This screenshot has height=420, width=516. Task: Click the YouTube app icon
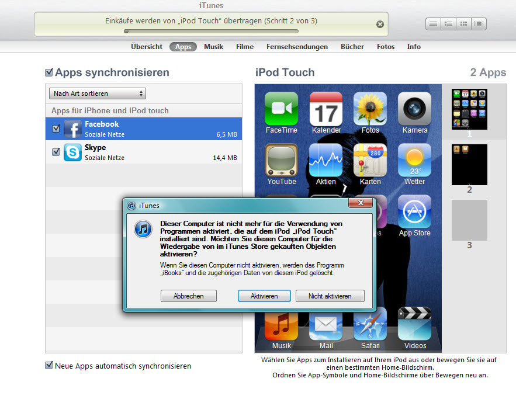(281, 160)
